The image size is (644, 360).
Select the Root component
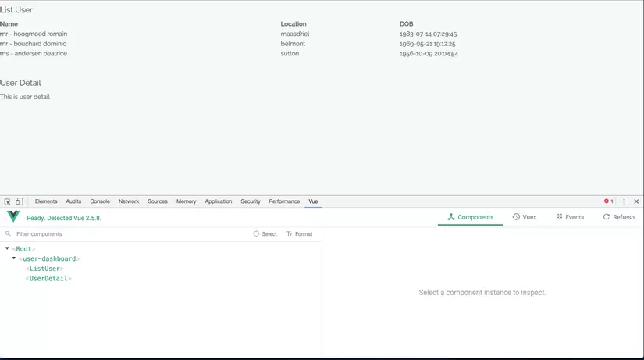[x=23, y=249]
